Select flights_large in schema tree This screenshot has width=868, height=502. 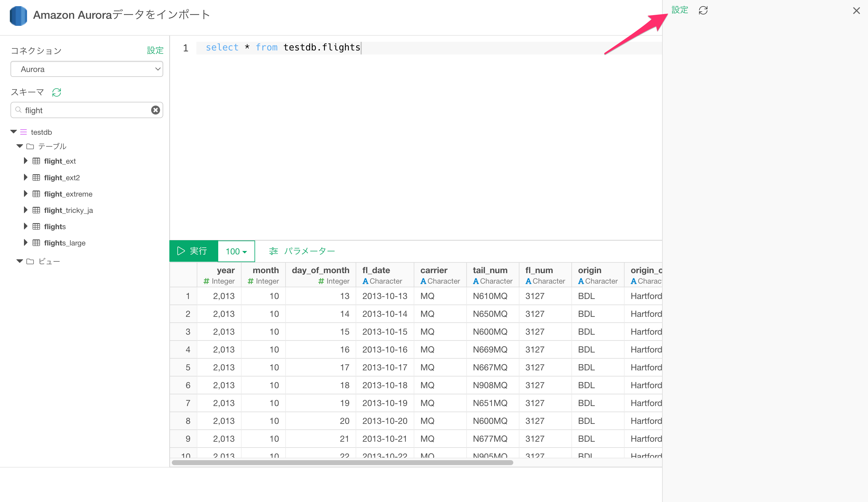pyautogui.click(x=65, y=243)
